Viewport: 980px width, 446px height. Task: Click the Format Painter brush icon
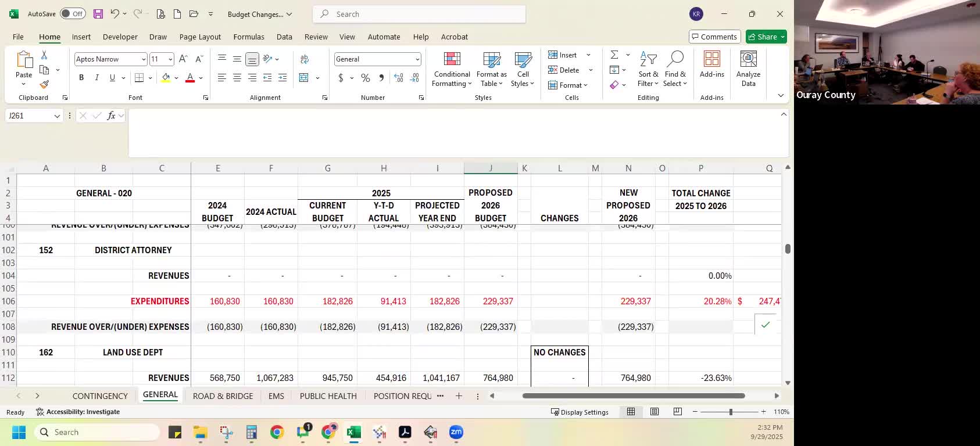click(x=44, y=85)
